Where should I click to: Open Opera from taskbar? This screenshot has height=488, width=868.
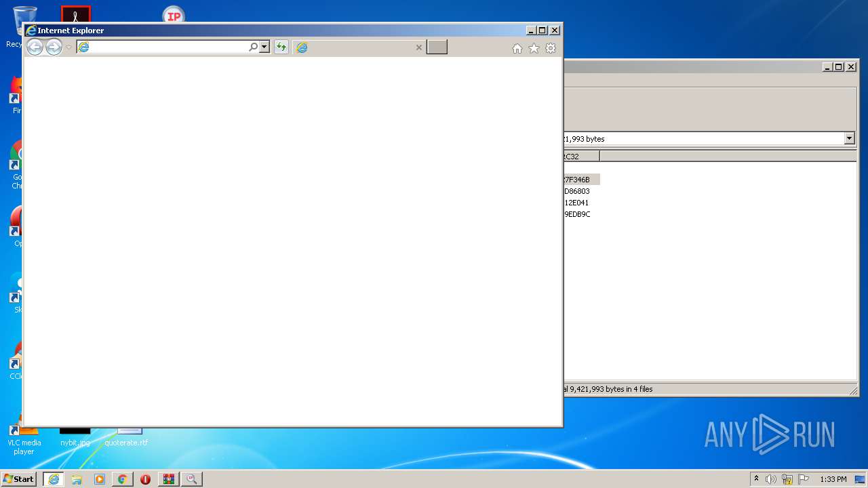pos(145,479)
